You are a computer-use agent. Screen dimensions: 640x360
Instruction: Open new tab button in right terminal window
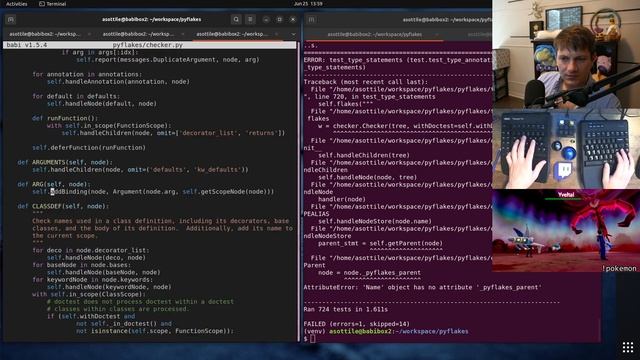311,19
